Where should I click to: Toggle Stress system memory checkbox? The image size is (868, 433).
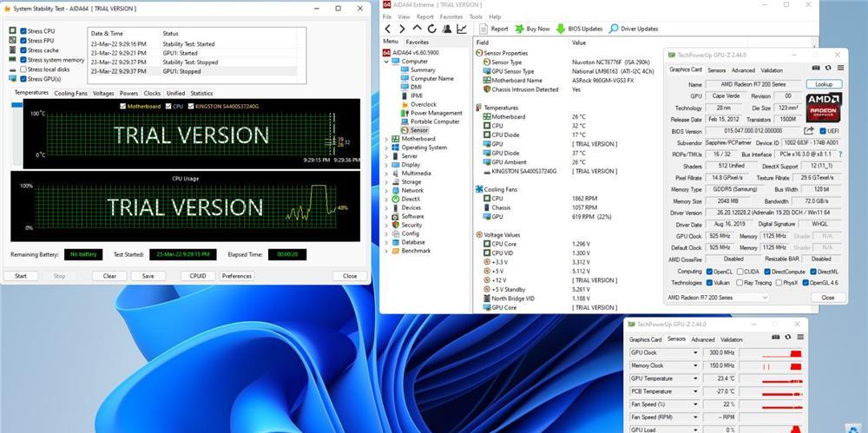(23, 60)
